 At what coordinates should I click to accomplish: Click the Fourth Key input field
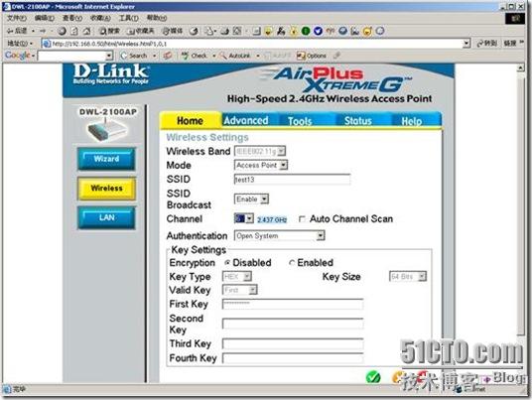coord(293,358)
